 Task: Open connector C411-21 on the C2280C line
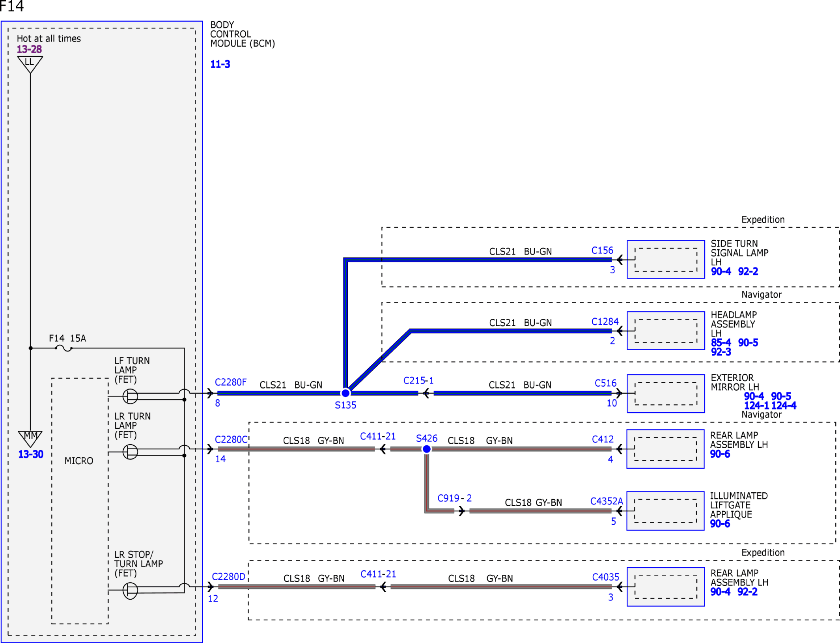[378, 436]
